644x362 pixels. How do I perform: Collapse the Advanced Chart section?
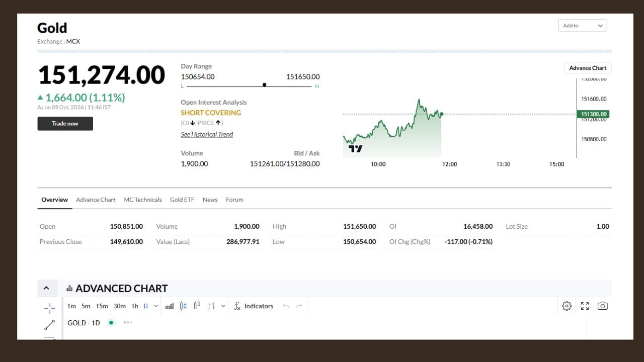(x=46, y=288)
